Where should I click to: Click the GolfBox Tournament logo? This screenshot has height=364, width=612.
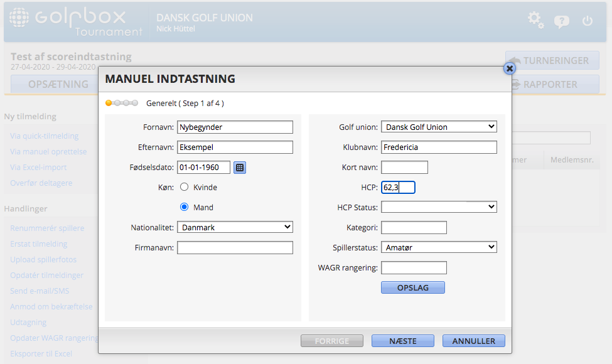[x=76, y=22]
